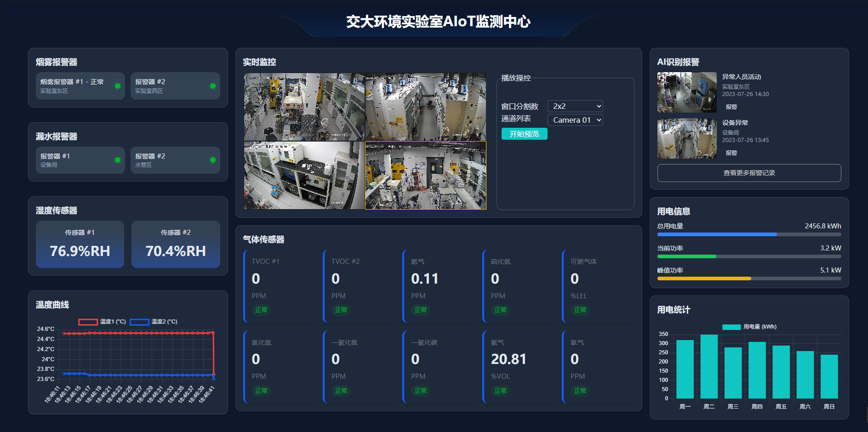The width and height of the screenshot is (868, 432).
Task: Click 正常 status badge on TVOC #1
Action: [x=261, y=310]
